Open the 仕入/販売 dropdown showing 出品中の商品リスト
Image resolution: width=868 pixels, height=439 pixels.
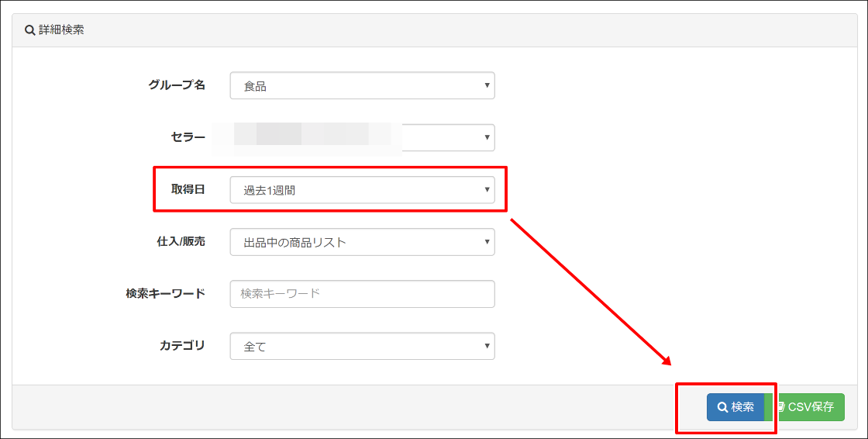click(x=362, y=242)
